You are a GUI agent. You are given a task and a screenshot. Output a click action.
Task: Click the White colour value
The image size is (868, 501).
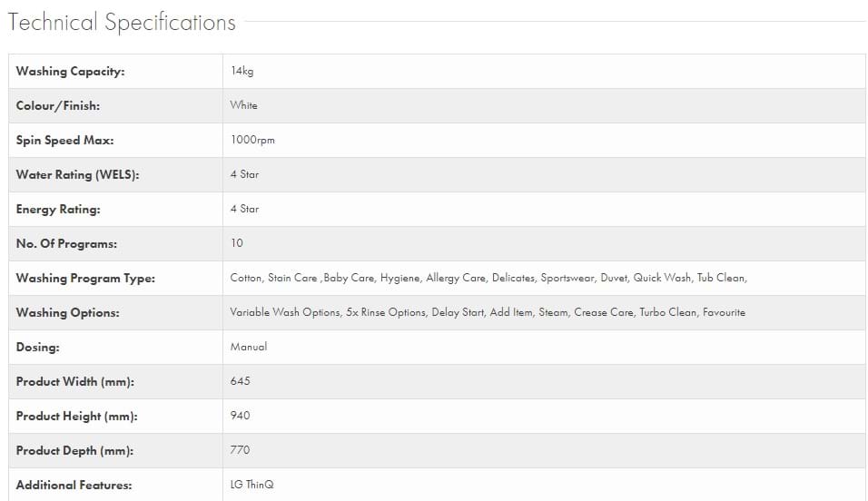click(x=243, y=105)
